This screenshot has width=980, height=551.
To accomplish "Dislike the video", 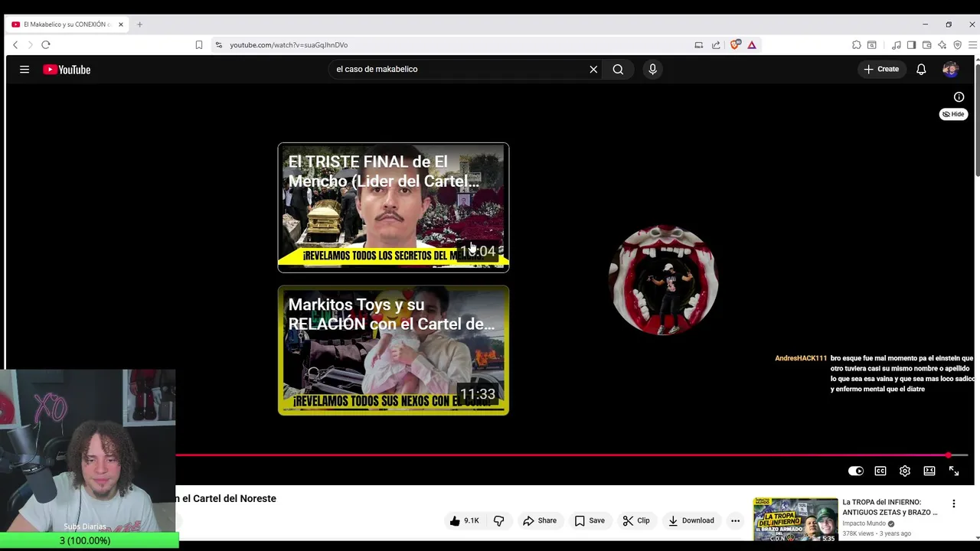I will (x=499, y=520).
